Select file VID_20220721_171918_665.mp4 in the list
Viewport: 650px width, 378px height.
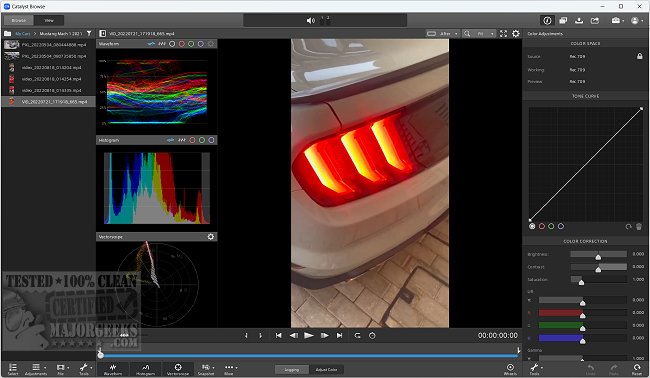[x=49, y=102]
